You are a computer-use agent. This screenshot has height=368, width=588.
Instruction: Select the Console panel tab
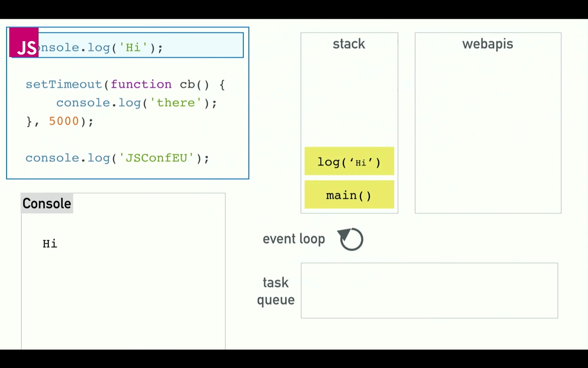[x=46, y=203]
